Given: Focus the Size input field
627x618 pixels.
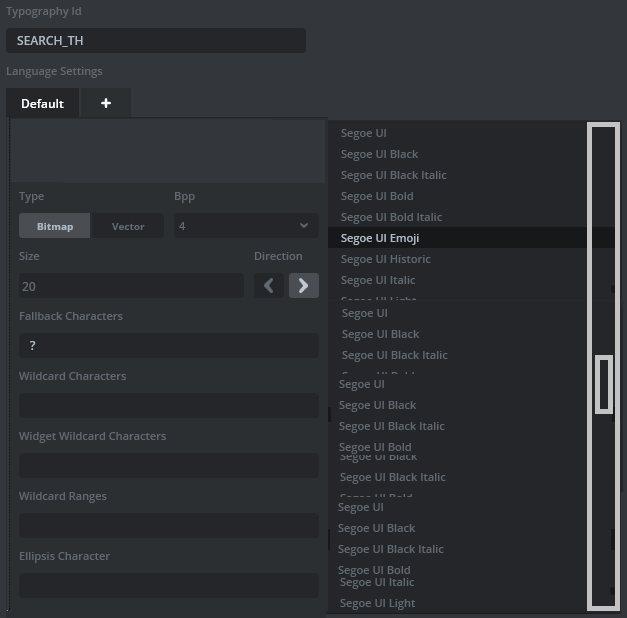Looking at the screenshot, I should click(131, 286).
